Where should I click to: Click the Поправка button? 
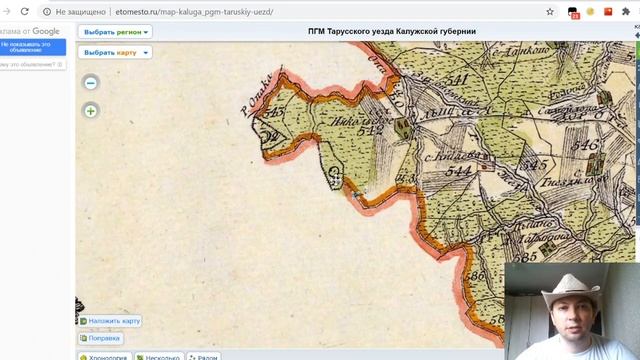100,338
